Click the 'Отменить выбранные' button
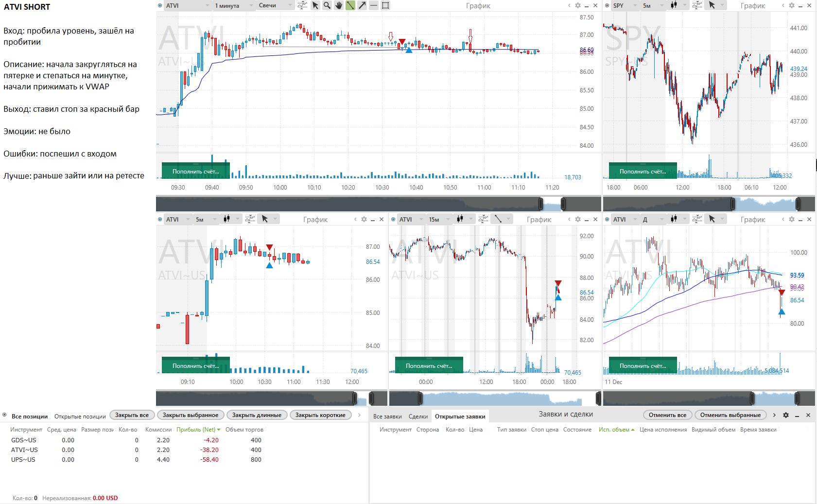 point(730,415)
